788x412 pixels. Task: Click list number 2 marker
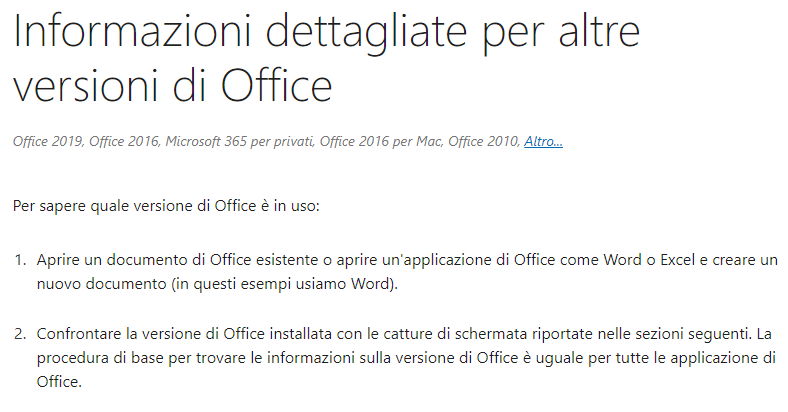[20, 334]
